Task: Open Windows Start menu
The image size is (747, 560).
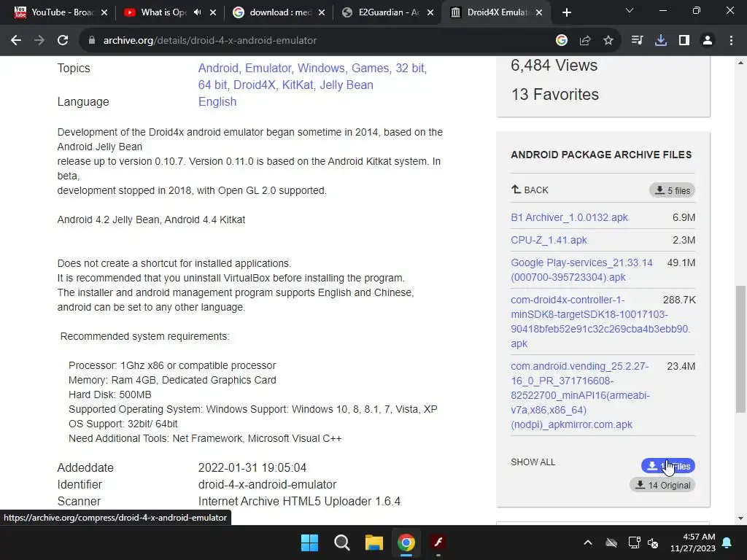Action: point(309,542)
